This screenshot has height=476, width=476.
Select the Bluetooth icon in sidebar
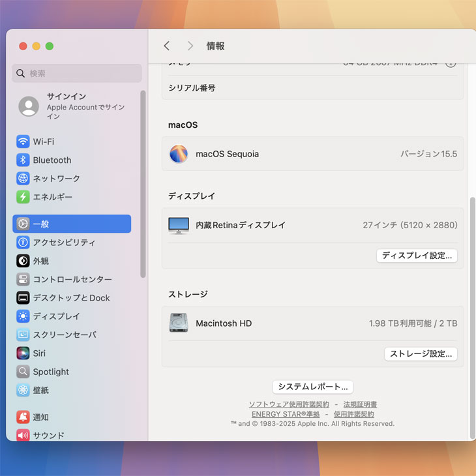tap(23, 160)
